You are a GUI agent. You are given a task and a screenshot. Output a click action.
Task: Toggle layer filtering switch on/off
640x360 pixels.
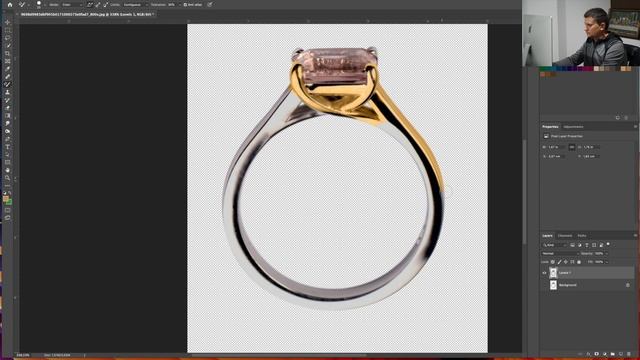pos(608,244)
